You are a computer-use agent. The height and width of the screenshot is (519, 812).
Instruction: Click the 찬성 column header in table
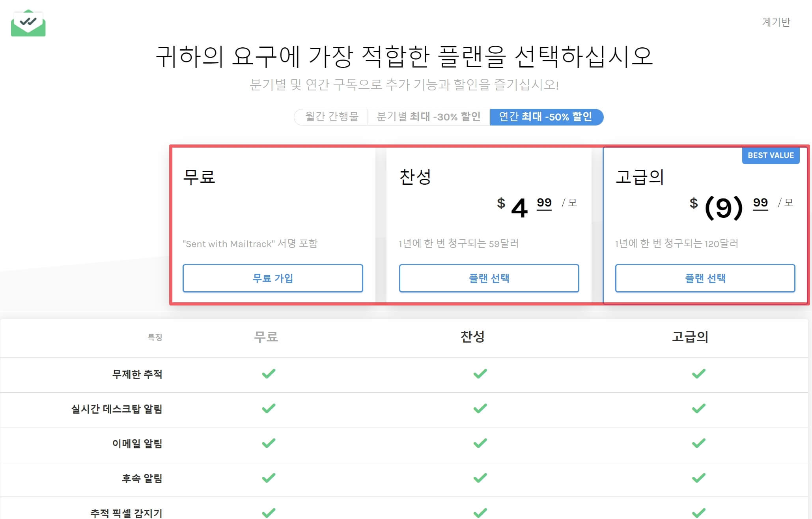(472, 337)
